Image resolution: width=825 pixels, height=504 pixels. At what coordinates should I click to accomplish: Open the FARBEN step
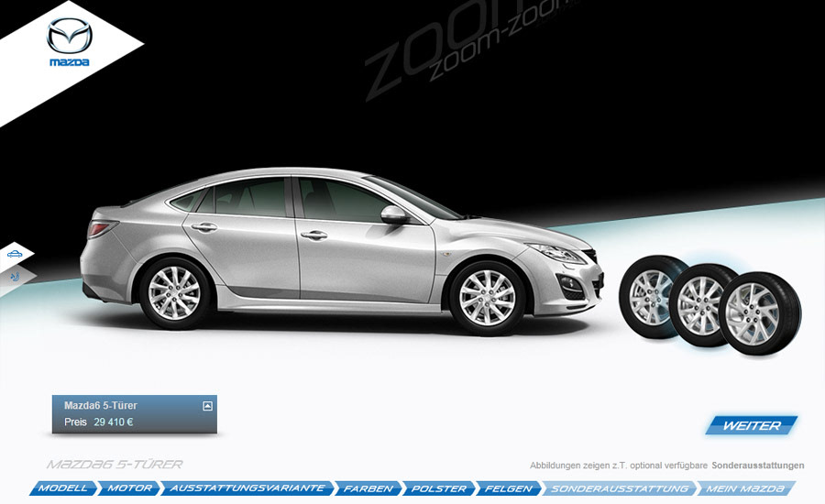click(368, 488)
